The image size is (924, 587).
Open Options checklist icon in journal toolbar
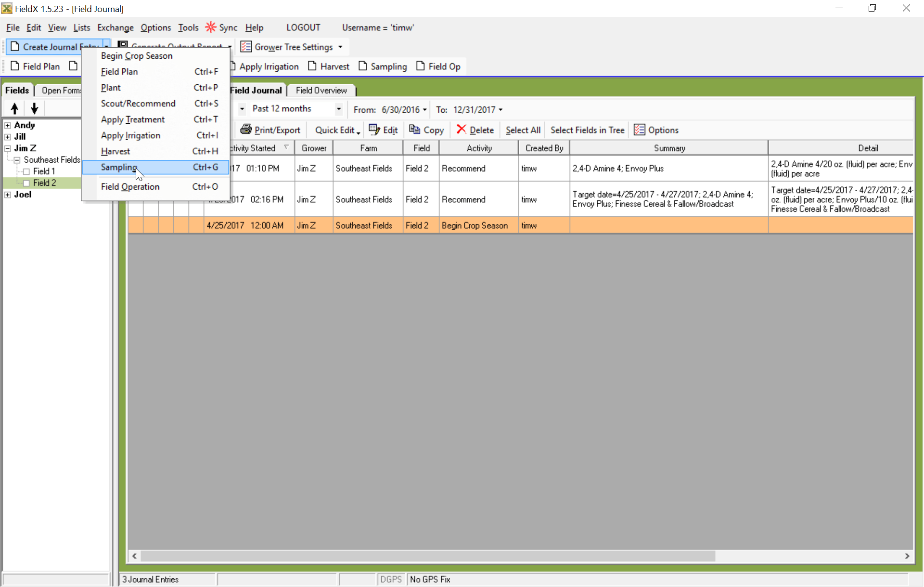pos(639,130)
